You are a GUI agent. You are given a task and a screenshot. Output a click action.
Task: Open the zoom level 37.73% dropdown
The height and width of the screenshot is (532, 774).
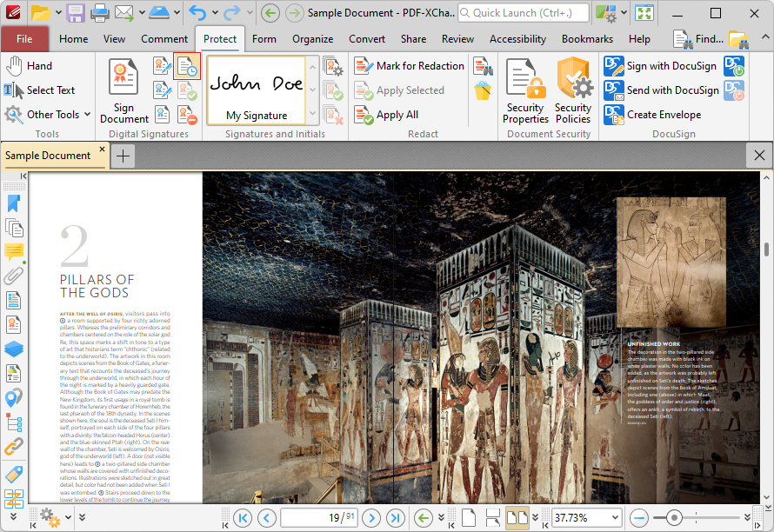[x=615, y=518]
